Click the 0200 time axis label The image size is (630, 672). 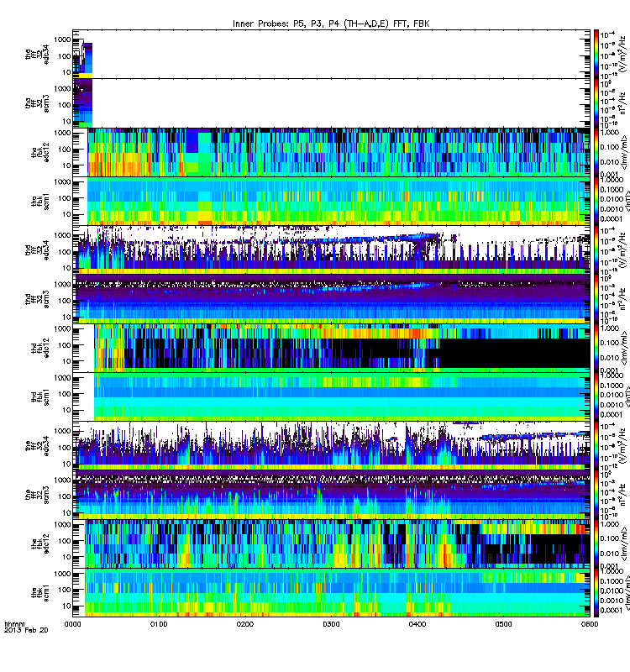point(245,624)
